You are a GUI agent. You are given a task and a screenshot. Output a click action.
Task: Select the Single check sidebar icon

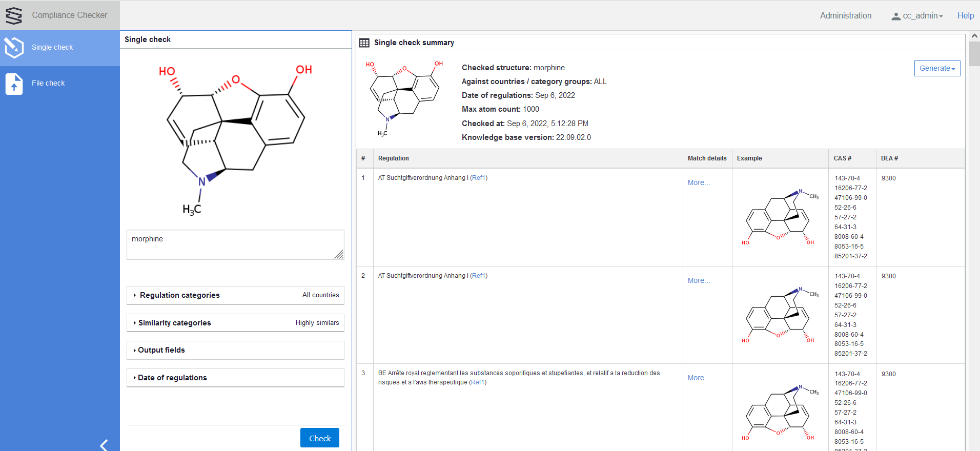(14, 48)
